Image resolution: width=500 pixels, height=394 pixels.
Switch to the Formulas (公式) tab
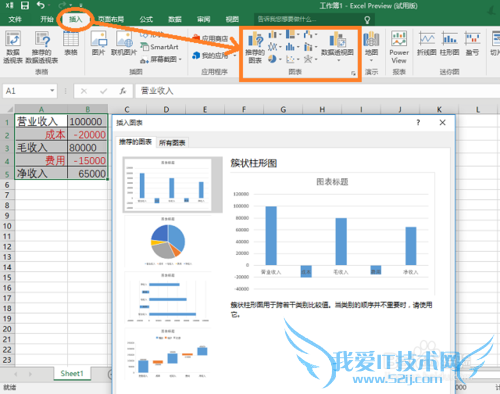[x=146, y=19]
